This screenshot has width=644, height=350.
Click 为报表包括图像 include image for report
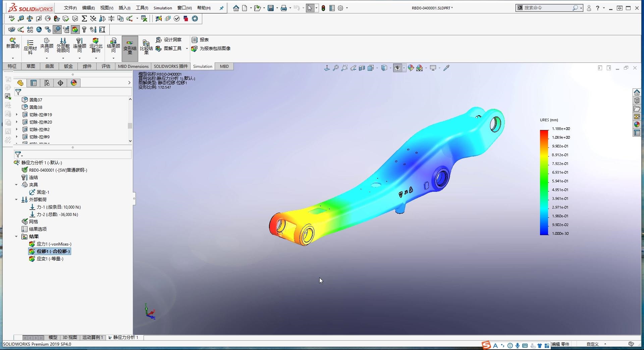point(211,48)
